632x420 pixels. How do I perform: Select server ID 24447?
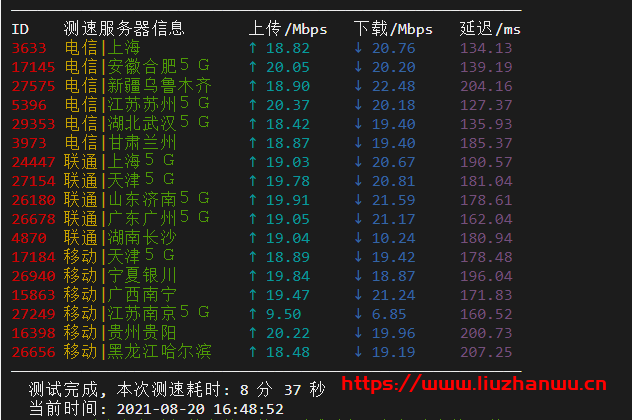coord(33,162)
